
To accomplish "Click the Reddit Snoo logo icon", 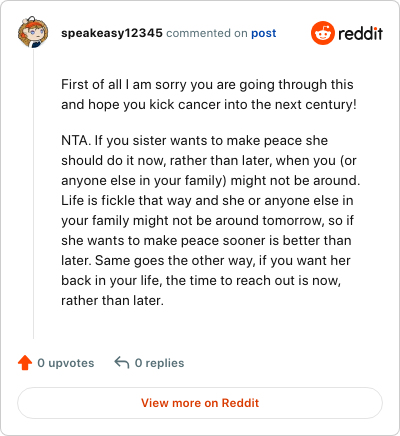I will point(322,33).
